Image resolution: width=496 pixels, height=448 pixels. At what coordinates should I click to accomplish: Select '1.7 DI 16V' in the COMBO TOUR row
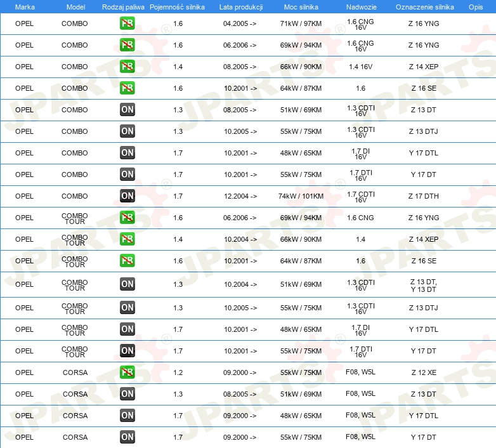[361, 331]
